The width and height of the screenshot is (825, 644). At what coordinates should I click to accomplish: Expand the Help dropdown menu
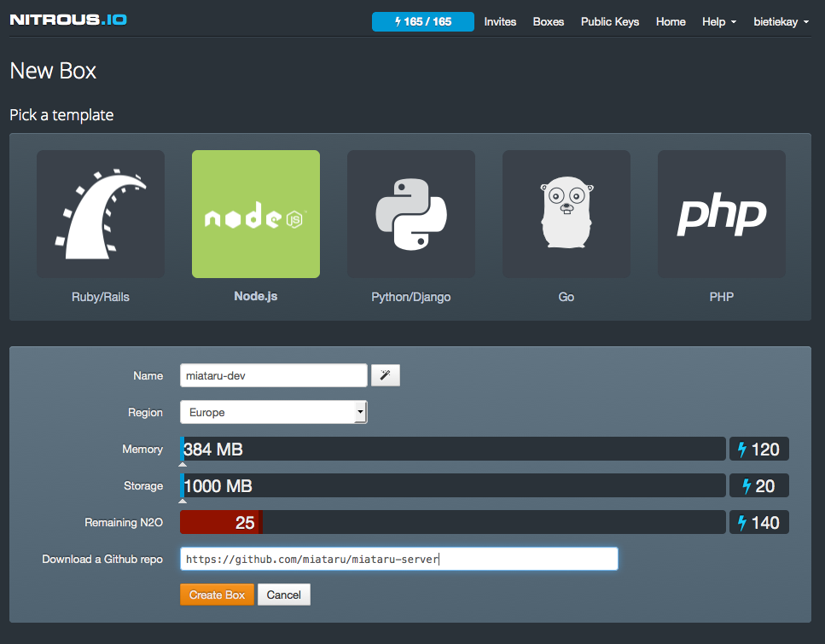pos(719,21)
